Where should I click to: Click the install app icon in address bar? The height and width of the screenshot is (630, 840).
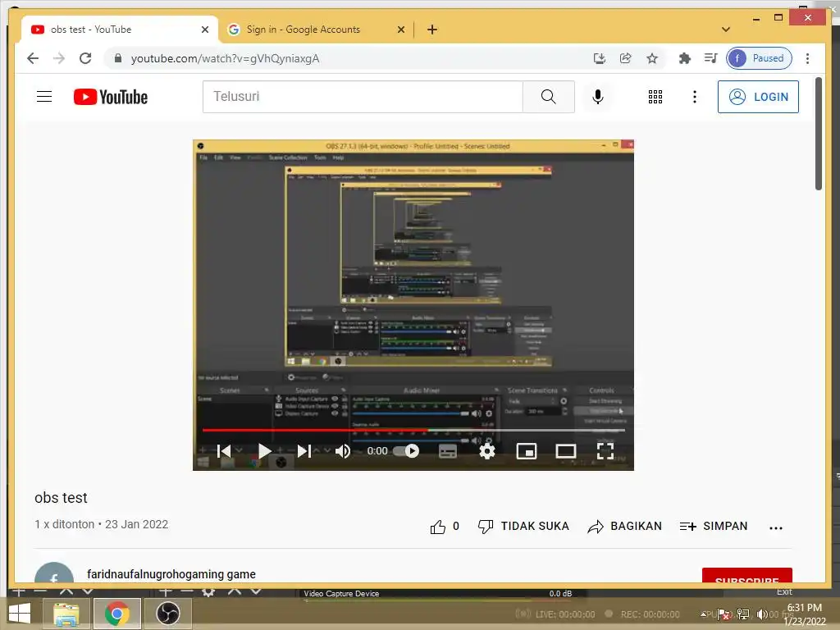(600, 58)
